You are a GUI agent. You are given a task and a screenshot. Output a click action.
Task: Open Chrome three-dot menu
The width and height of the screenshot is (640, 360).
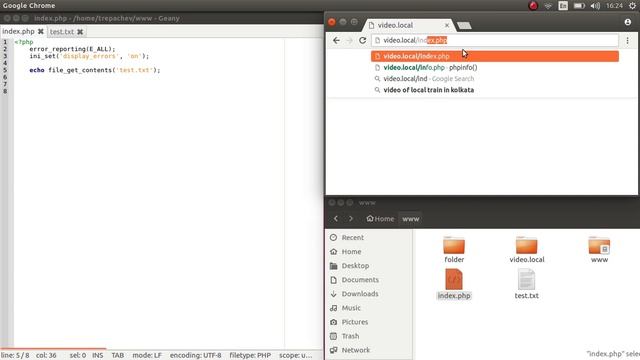[627, 40]
